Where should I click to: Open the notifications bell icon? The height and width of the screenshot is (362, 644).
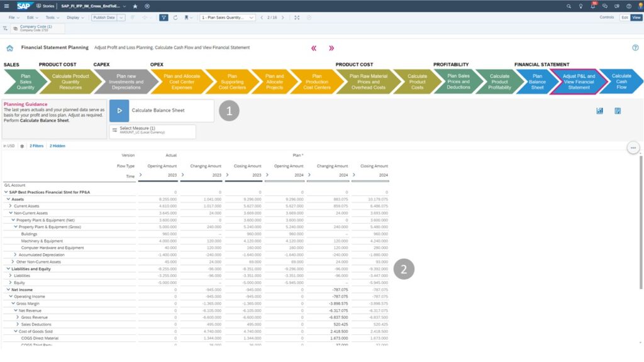[594, 6]
